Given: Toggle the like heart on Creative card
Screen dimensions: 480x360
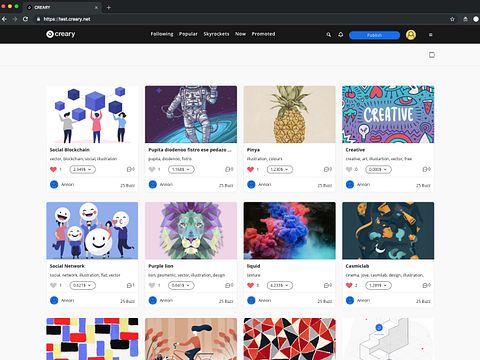Looking at the screenshot, I should 349,169.
